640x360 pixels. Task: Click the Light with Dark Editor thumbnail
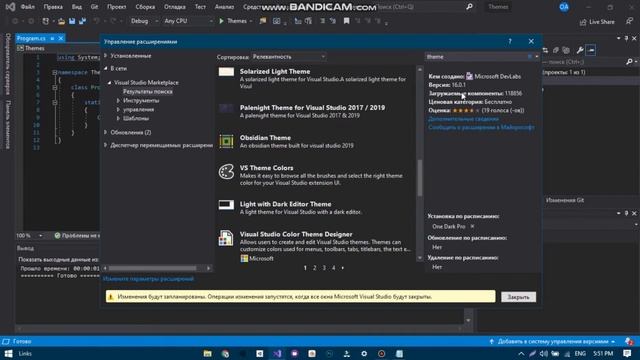[226, 204]
